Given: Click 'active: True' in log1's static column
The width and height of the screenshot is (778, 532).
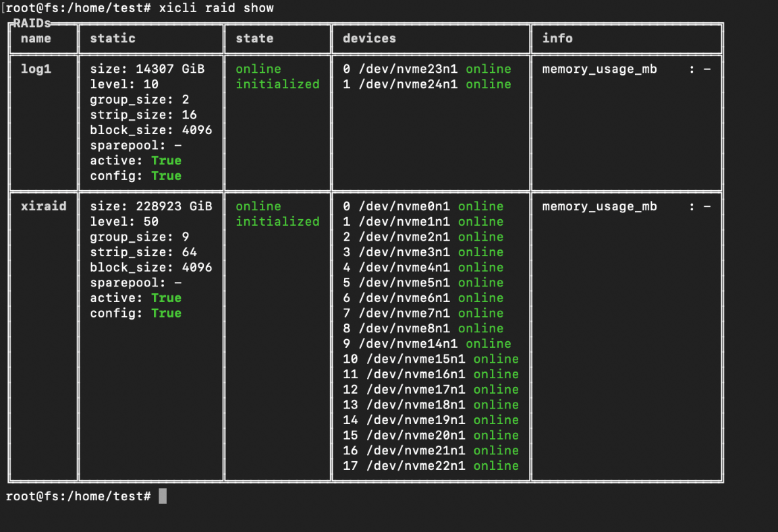Looking at the screenshot, I should point(135,160).
